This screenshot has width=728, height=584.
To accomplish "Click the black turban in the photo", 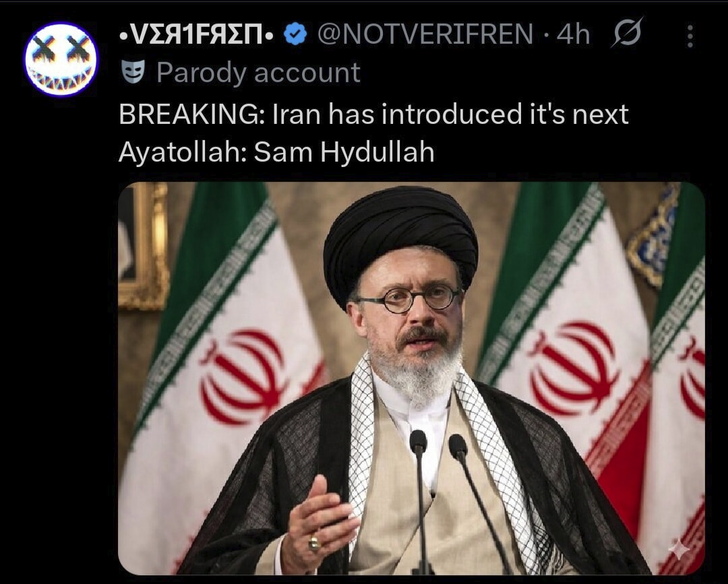I will (400, 241).
